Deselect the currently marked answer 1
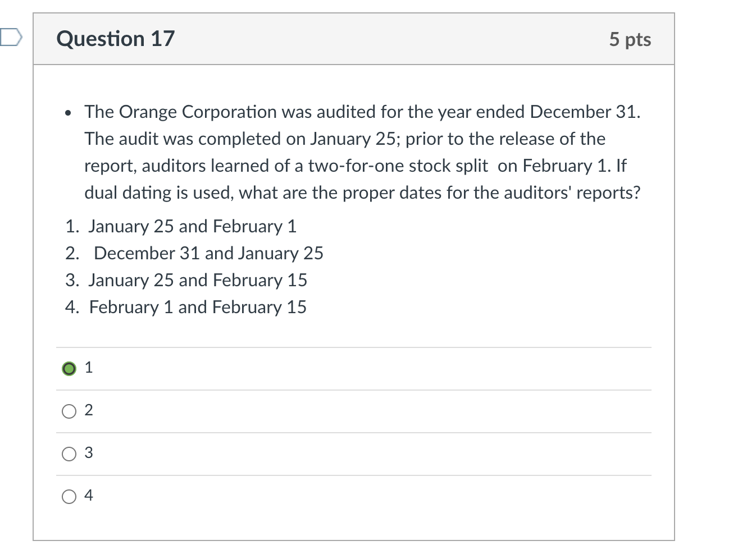 (69, 368)
